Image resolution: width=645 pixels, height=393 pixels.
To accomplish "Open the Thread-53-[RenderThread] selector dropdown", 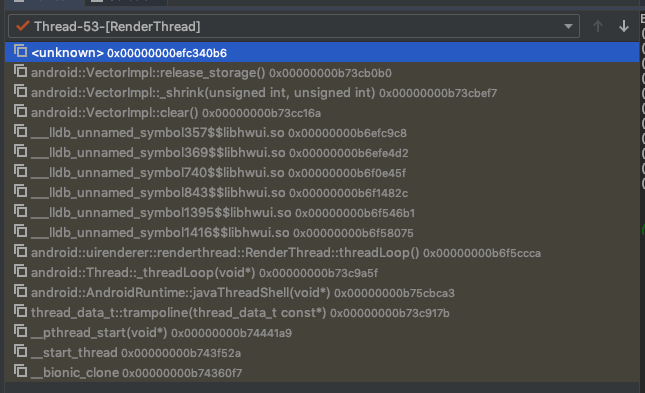I will click(x=294, y=26).
